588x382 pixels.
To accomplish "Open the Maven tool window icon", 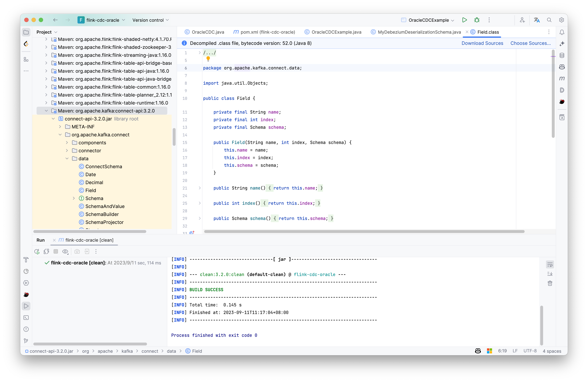I will coord(562,78).
